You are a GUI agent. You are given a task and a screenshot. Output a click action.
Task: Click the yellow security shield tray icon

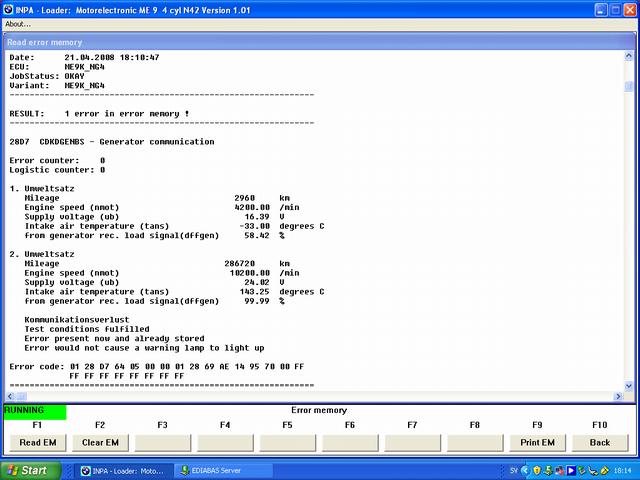(537, 470)
